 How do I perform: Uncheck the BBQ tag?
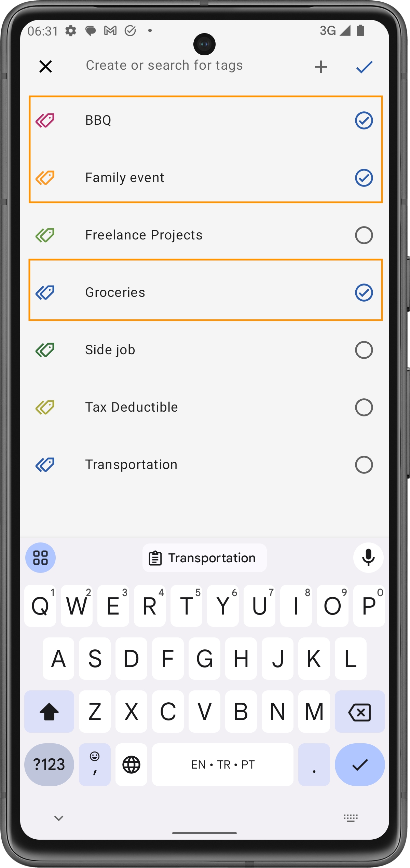click(x=364, y=120)
